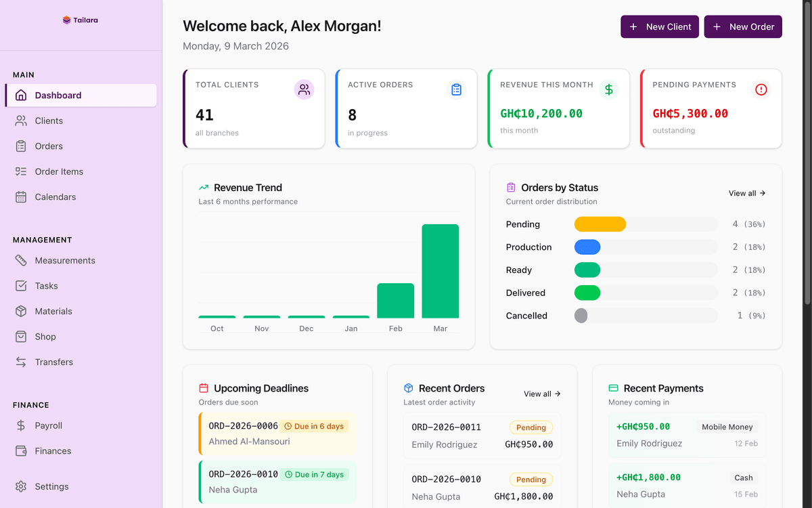Open the Calendars section
Screen dimensions: 812x508
(x=55, y=196)
